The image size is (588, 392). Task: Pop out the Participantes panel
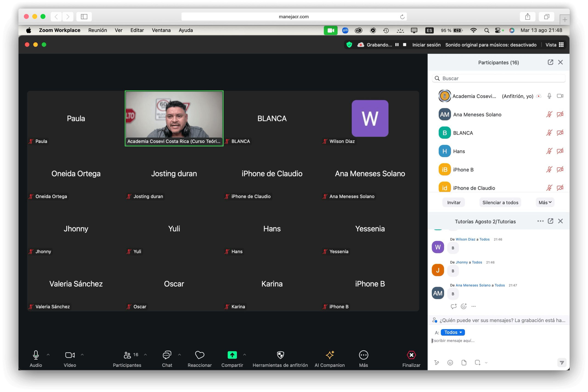[550, 62]
